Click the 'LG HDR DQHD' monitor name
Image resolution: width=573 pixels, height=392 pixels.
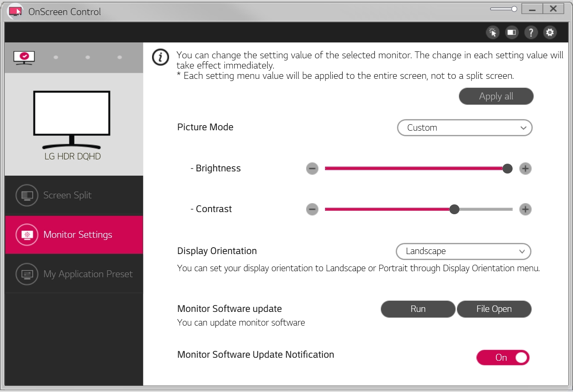(73, 156)
